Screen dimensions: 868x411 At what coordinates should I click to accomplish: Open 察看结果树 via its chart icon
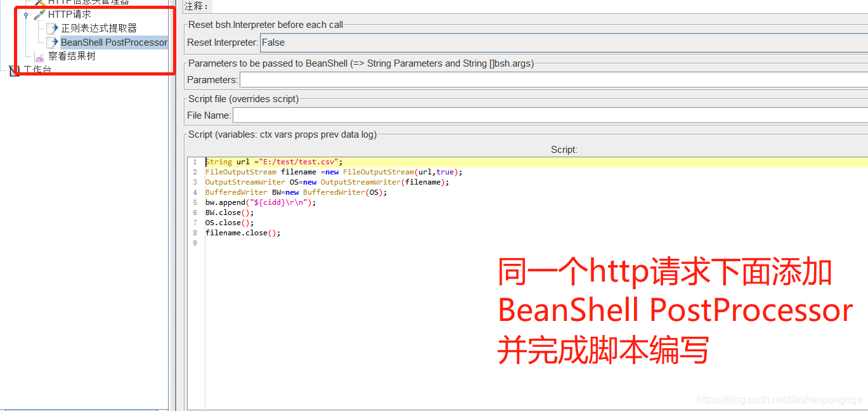point(39,56)
